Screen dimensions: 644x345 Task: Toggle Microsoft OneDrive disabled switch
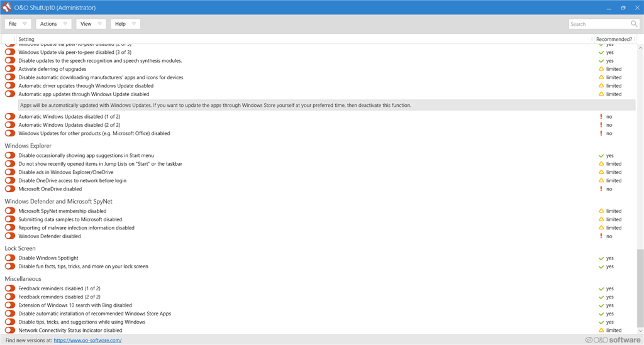click(10, 189)
